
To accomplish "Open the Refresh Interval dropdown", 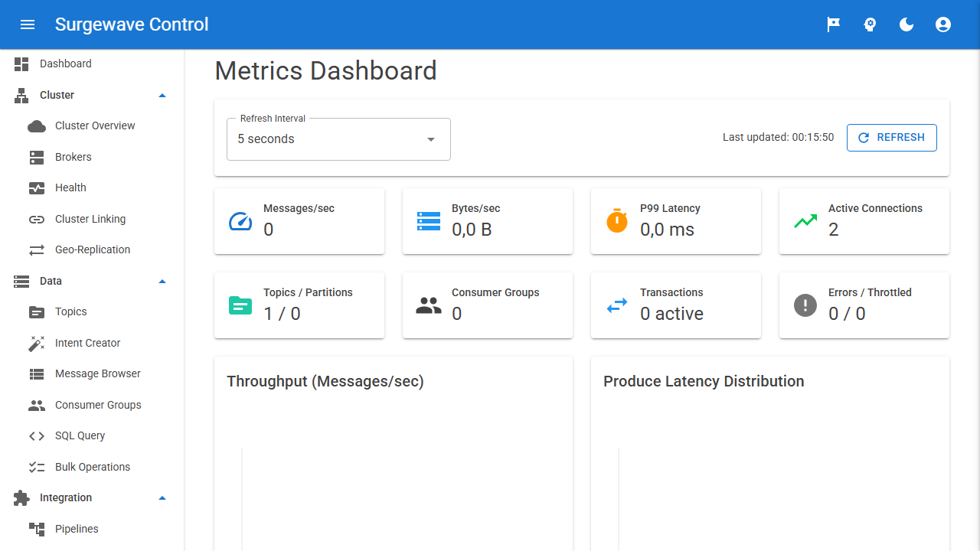I will 338,139.
